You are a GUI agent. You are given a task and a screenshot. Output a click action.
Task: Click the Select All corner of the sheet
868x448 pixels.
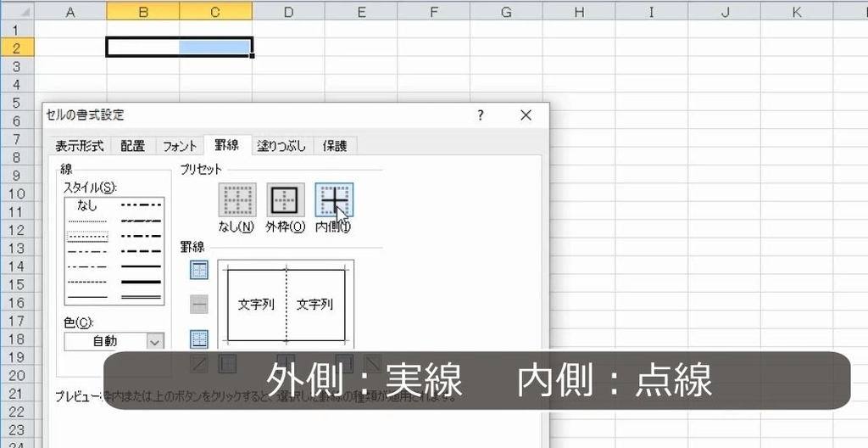pos(17,12)
